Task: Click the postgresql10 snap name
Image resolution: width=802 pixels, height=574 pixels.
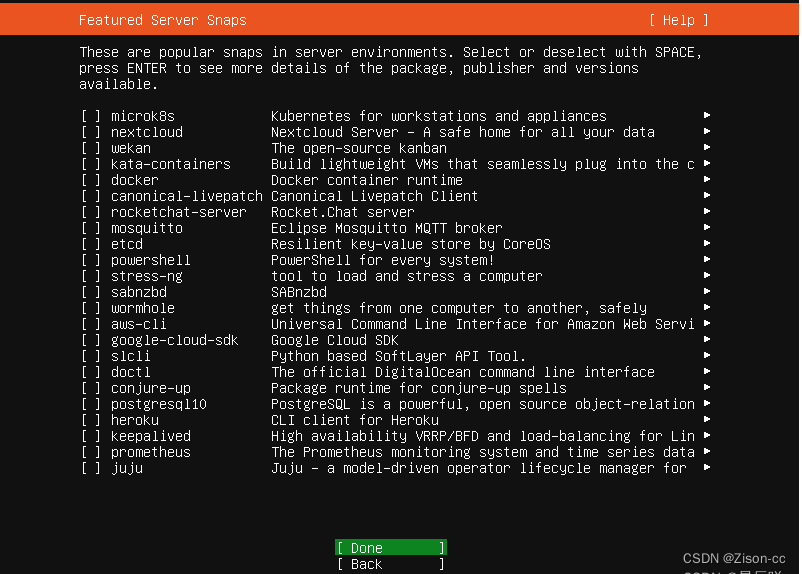Action: 159,405
